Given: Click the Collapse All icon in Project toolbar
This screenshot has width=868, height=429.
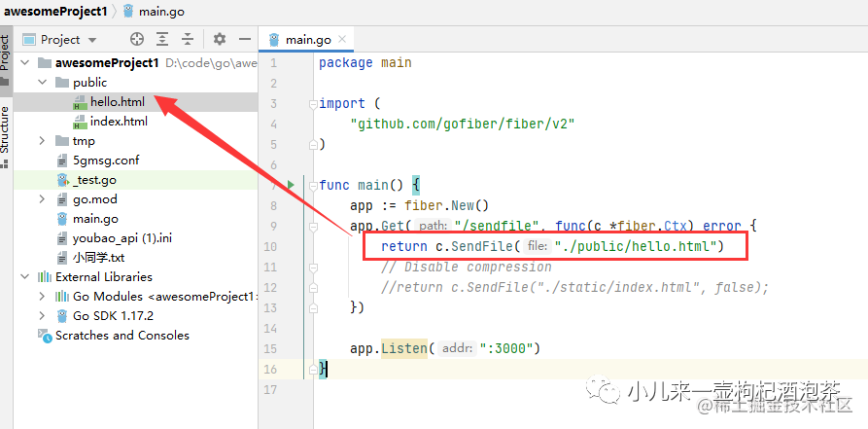Looking at the screenshot, I should coord(188,39).
